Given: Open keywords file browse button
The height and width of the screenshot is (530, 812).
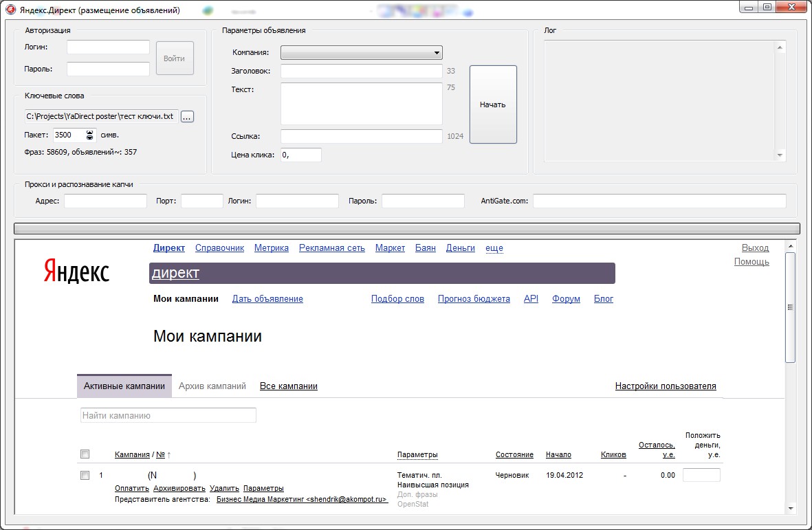Looking at the screenshot, I should (x=187, y=117).
